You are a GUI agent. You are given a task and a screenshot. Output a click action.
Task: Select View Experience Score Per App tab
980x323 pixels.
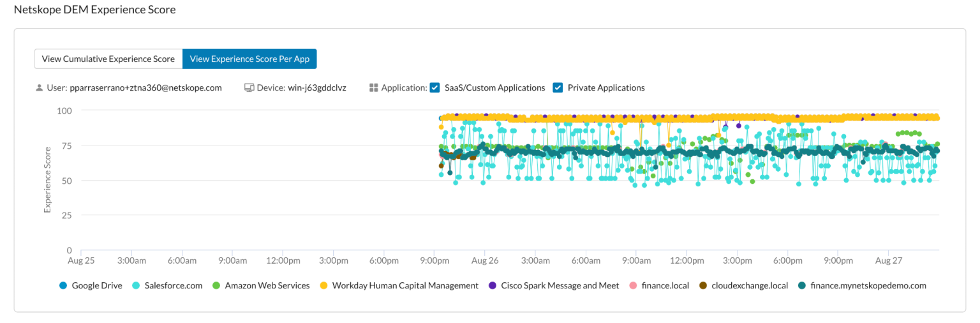pyautogui.click(x=249, y=59)
